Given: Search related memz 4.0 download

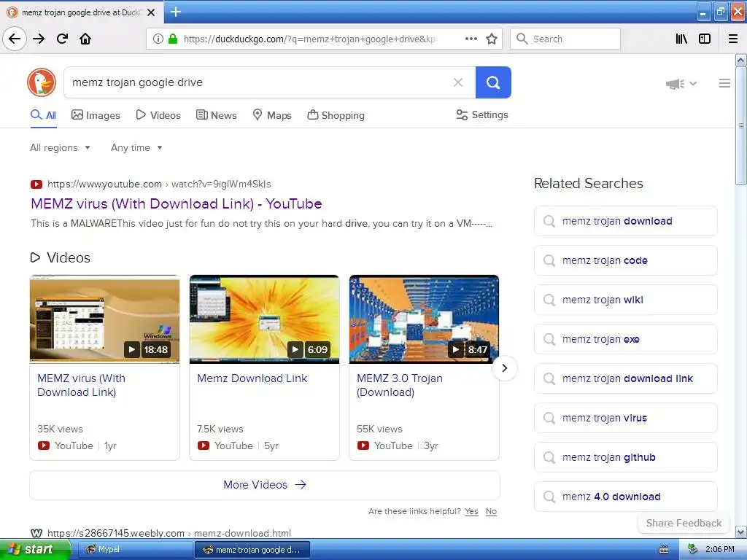Looking at the screenshot, I should click(x=625, y=497).
